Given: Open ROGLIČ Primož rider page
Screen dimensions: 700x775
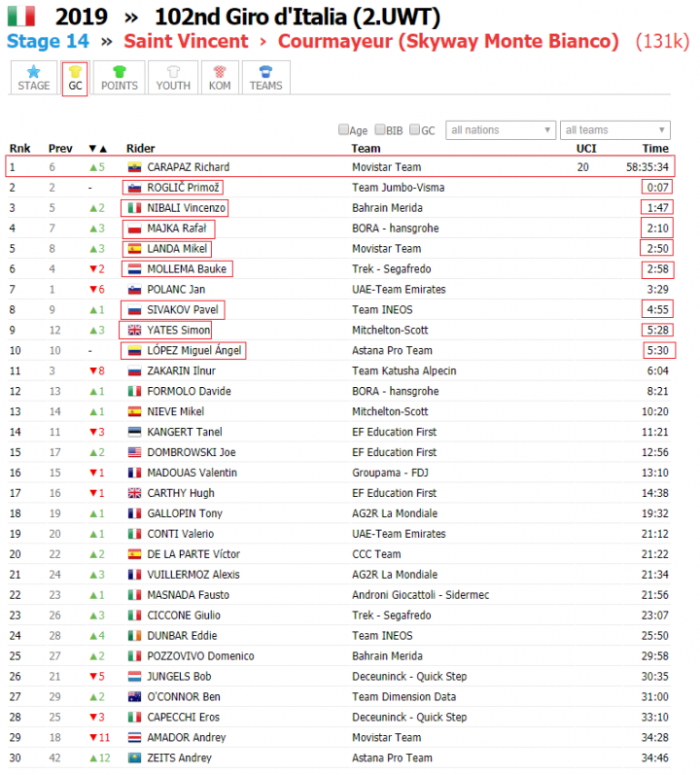Looking at the screenshot, I should tap(184, 188).
